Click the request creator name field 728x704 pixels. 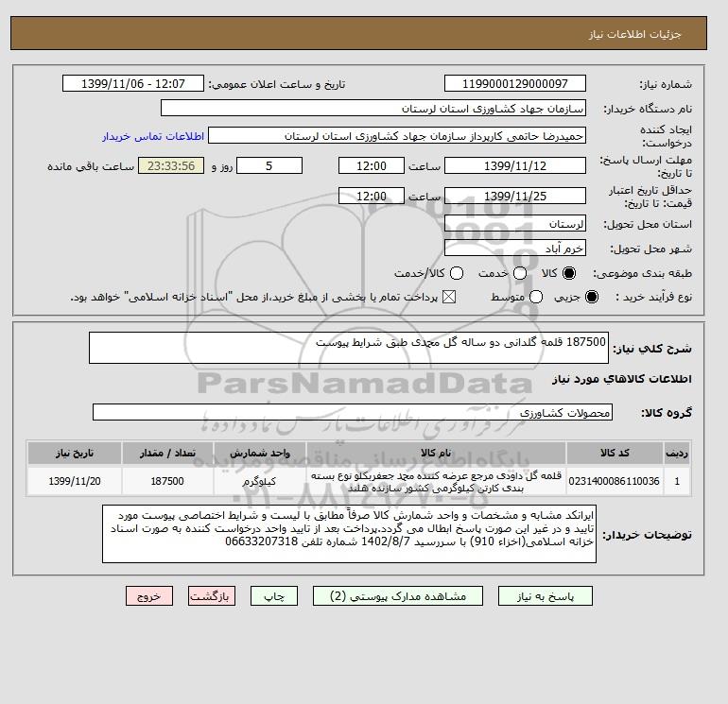click(397, 136)
